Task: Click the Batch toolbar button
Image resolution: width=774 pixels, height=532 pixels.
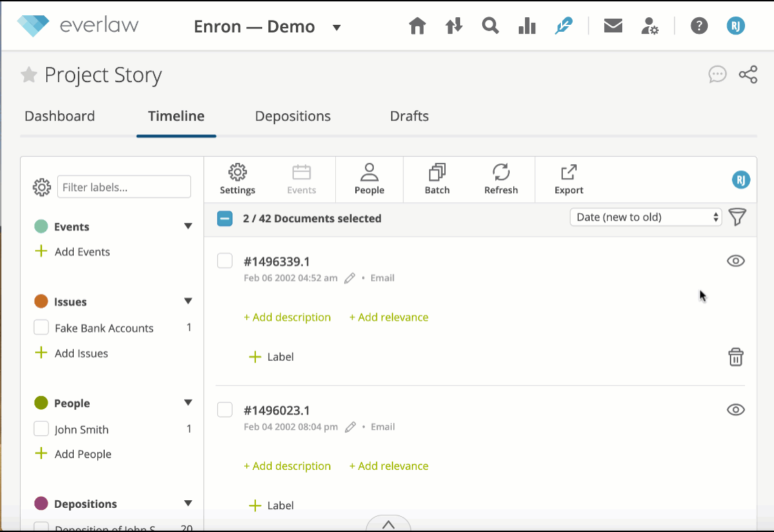Action: (437, 179)
